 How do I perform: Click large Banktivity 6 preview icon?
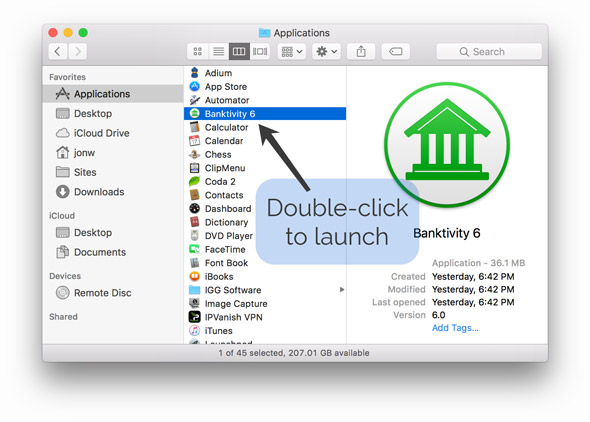[x=447, y=145]
